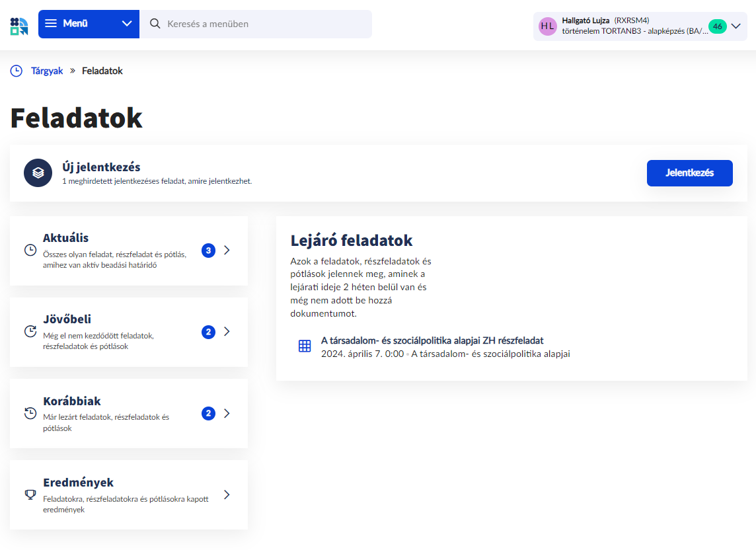Click the stacked layers icon beside Új jelentkezés
Screen dimensions: 756x550
(x=38, y=173)
